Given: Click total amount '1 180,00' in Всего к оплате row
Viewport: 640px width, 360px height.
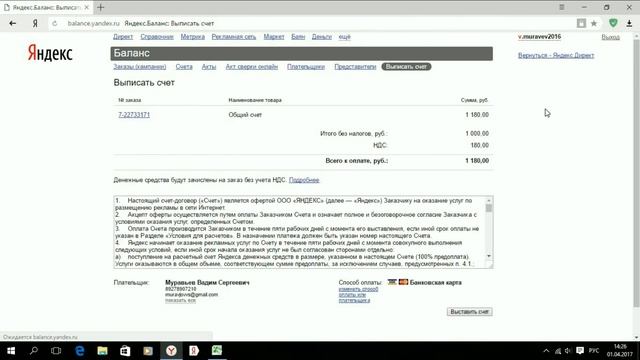Looking at the screenshot, I should tap(477, 161).
